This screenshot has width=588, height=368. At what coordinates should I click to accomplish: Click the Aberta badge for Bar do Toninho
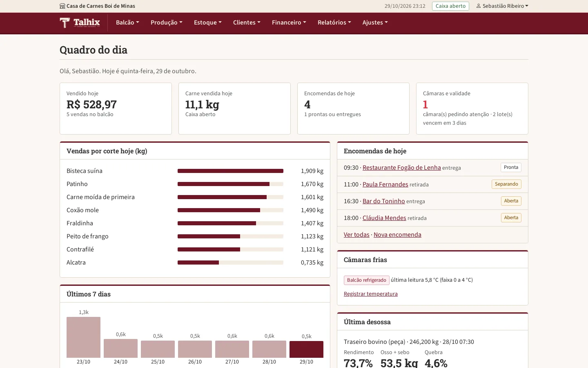[x=511, y=201]
